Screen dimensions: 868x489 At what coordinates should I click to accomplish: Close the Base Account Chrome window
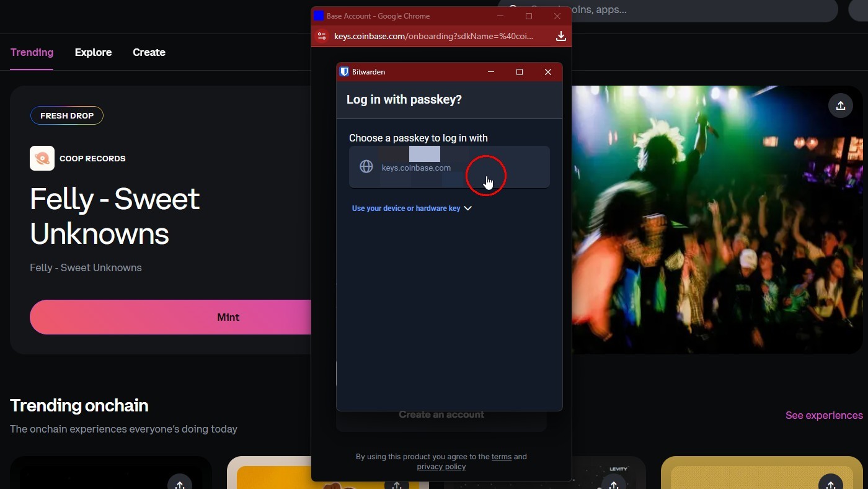click(557, 16)
